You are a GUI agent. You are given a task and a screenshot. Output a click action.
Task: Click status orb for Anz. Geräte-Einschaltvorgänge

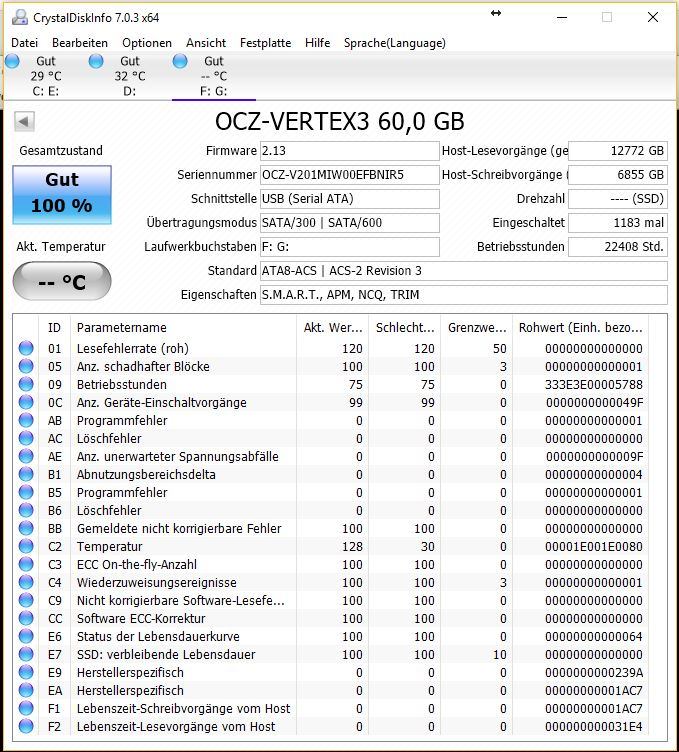26,402
